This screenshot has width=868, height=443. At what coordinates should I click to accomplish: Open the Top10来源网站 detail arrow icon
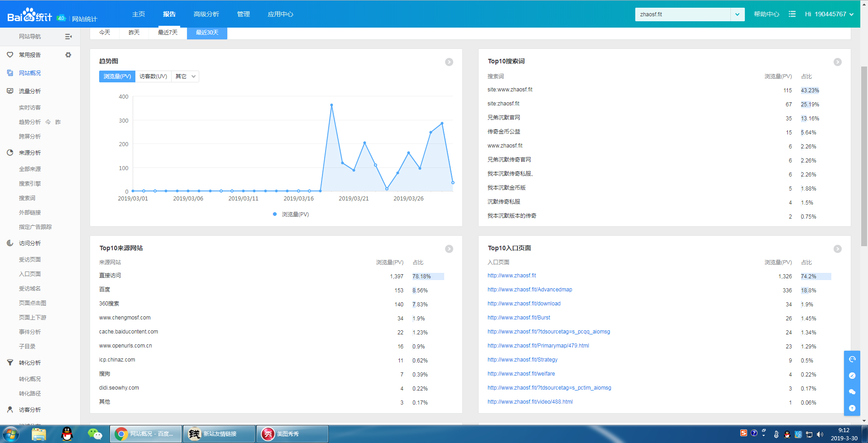point(449,249)
